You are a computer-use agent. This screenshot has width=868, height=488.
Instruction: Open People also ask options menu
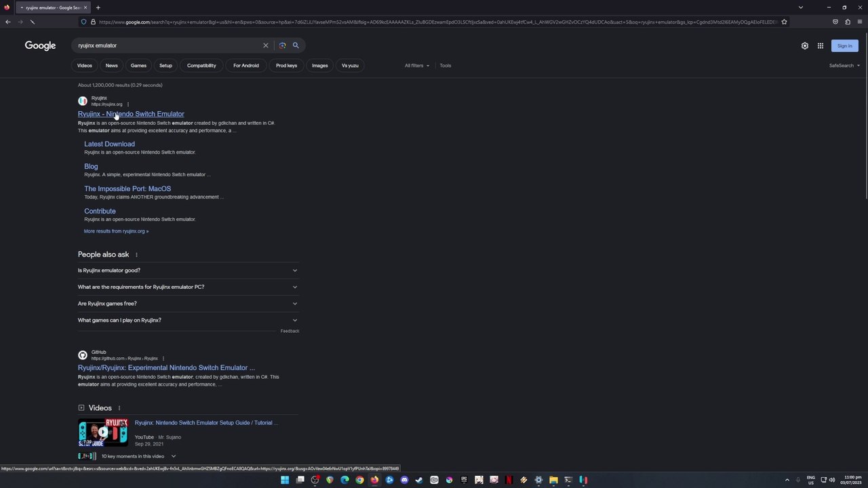click(x=136, y=255)
